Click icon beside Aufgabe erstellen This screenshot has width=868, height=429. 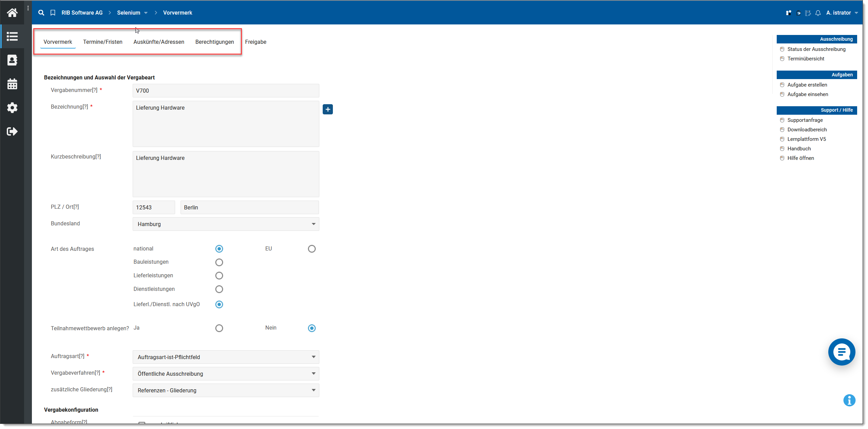click(782, 85)
